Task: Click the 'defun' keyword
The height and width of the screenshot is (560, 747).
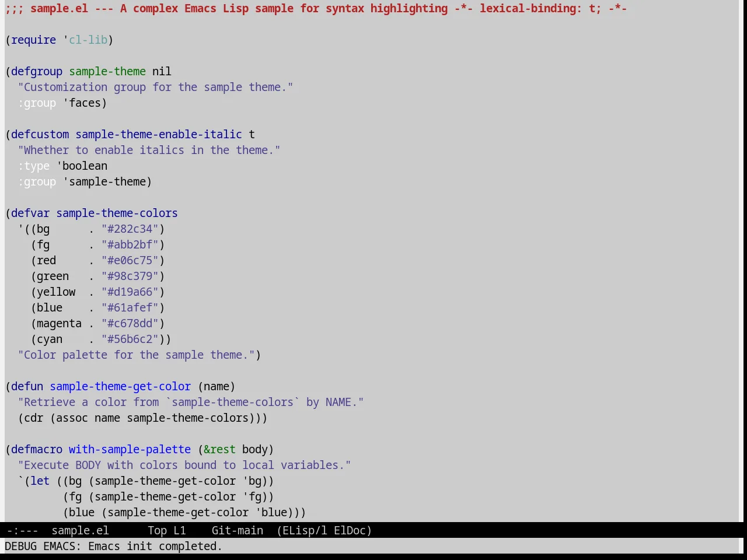Action: (x=27, y=386)
